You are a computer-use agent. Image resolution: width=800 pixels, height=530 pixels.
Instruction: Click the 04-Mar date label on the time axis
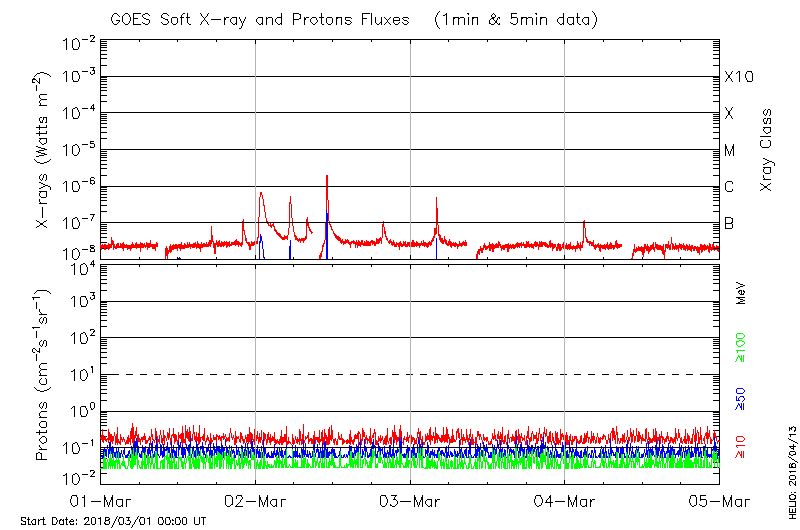(x=565, y=500)
